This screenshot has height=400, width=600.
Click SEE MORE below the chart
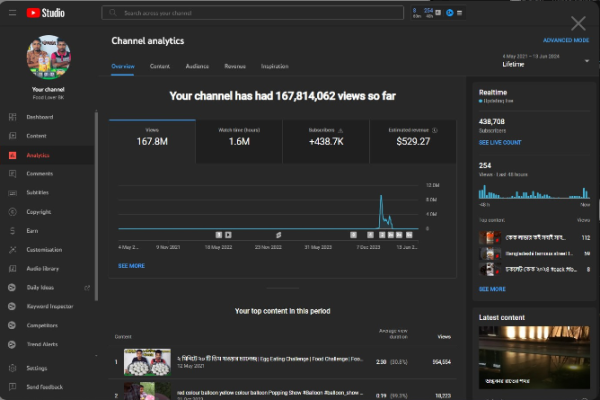[131, 266]
